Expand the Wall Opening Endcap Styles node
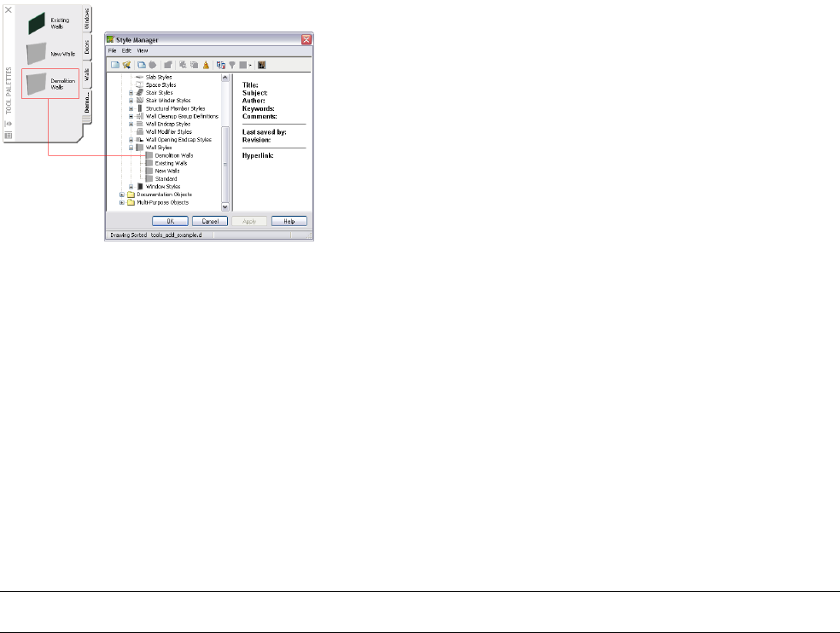The width and height of the screenshot is (840, 633). [x=131, y=140]
